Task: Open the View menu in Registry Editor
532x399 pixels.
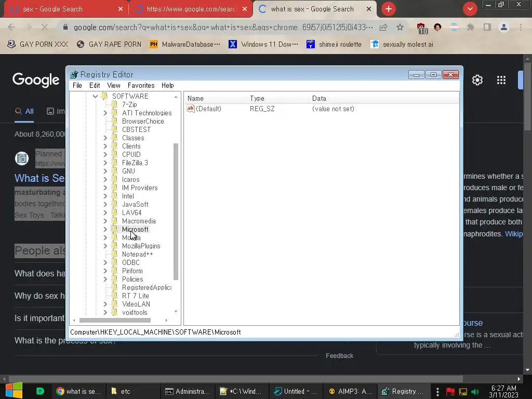Action: (114, 86)
